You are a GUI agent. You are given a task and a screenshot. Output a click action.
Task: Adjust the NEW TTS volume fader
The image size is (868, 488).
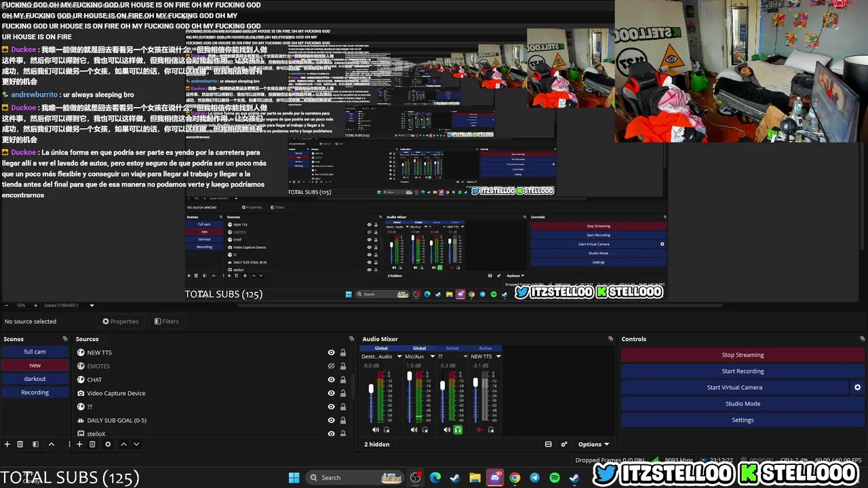(476, 383)
